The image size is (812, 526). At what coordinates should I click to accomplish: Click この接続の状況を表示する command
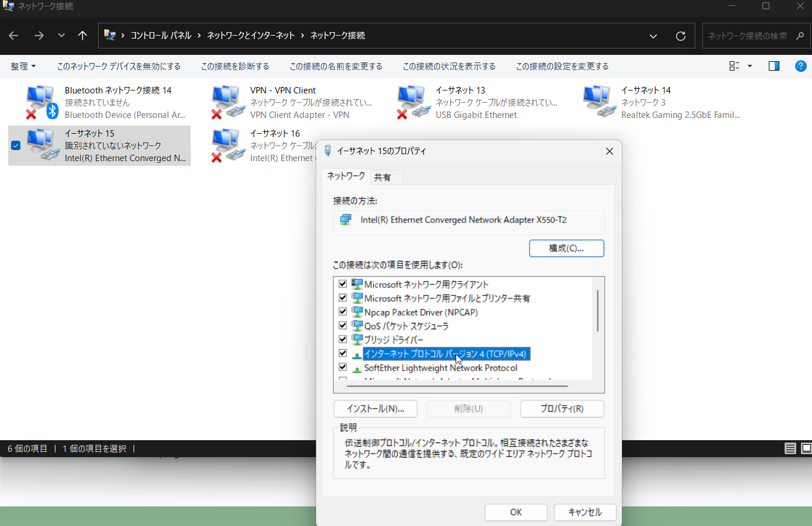[x=449, y=66]
